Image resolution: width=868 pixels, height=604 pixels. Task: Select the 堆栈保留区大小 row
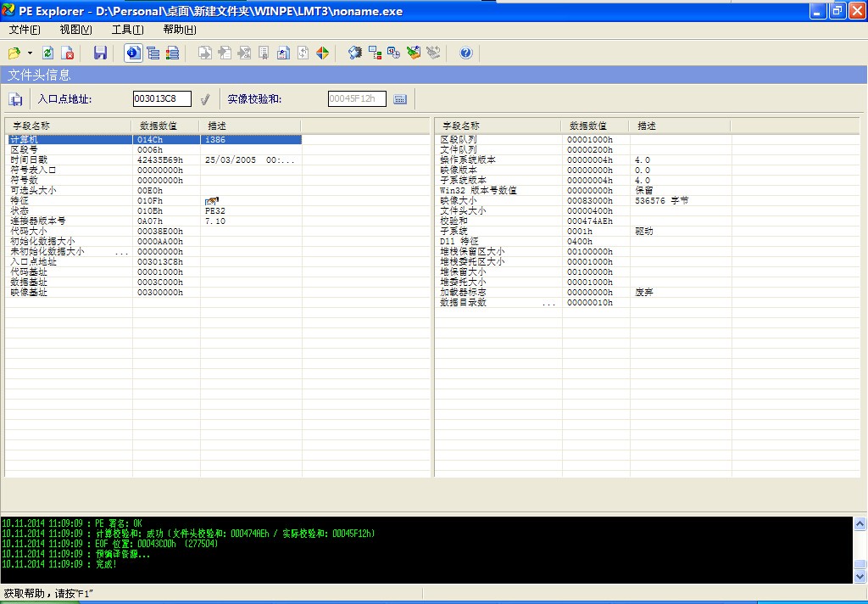click(x=584, y=252)
